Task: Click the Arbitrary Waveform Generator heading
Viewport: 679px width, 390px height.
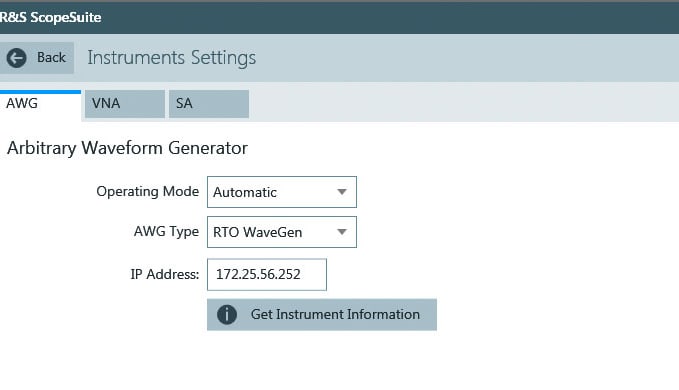Action: coord(127,148)
